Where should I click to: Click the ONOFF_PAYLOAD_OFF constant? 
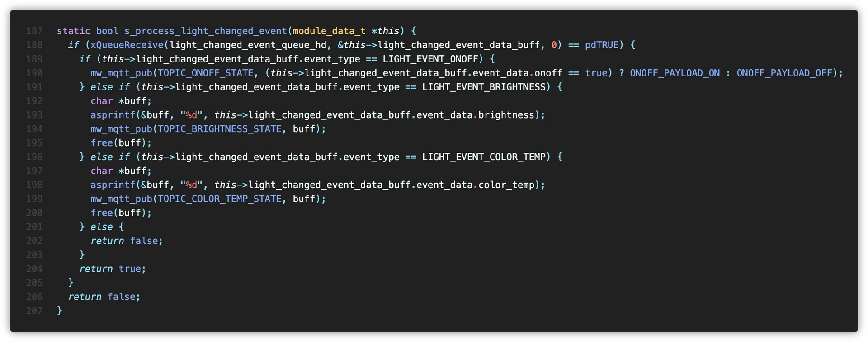coord(784,73)
